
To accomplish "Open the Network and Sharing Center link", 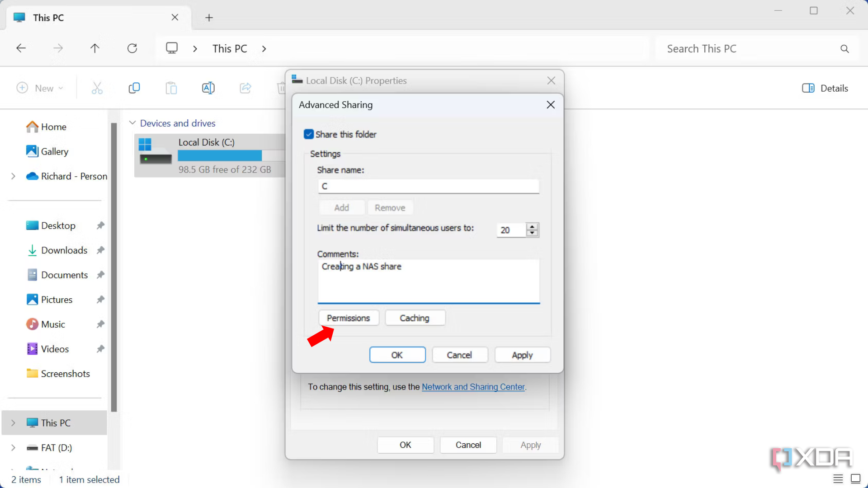I will click(473, 387).
